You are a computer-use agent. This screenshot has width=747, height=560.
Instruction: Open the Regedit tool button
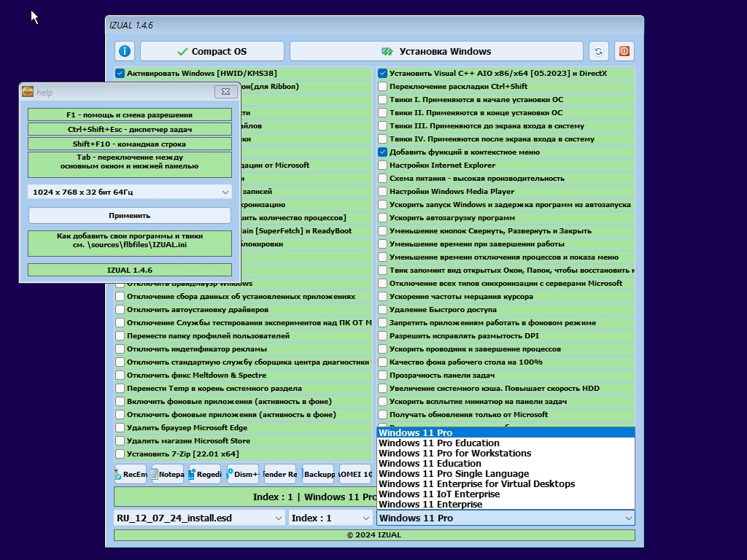coord(205,474)
